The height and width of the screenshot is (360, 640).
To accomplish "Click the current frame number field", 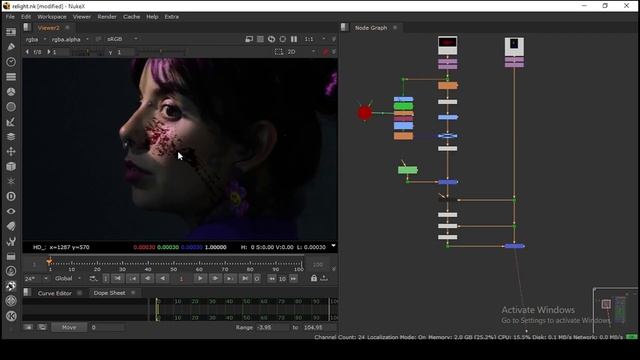I will 181,279.
